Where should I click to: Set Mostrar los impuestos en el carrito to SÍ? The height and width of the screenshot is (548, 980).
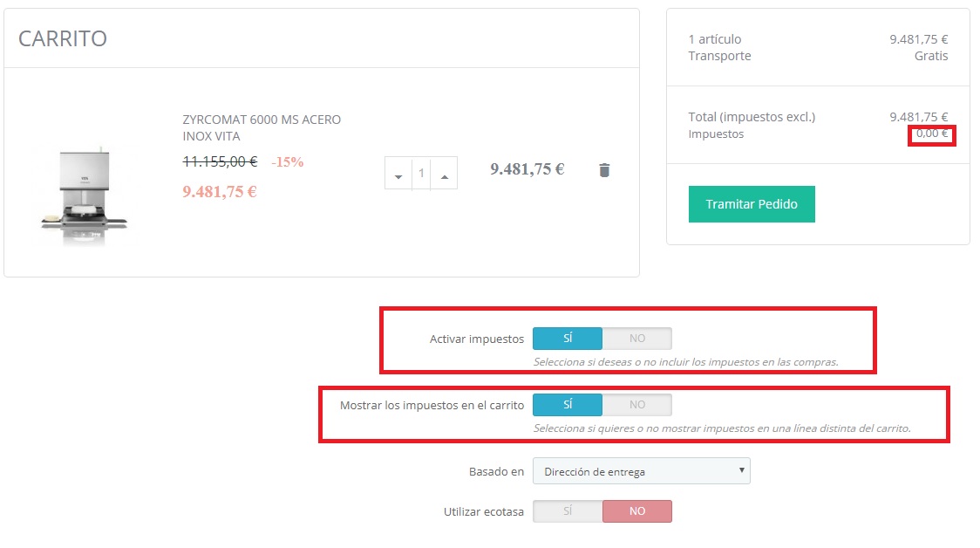click(x=568, y=405)
